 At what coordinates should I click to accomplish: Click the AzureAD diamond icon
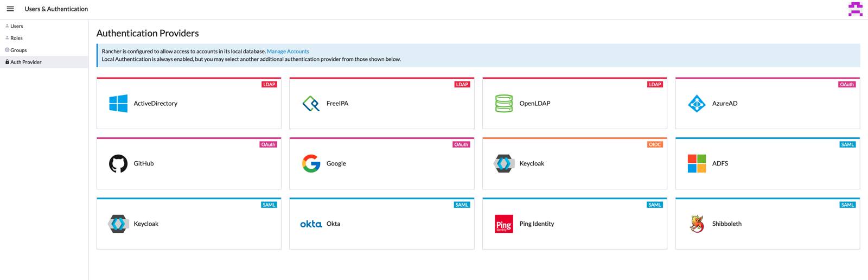[697, 103]
